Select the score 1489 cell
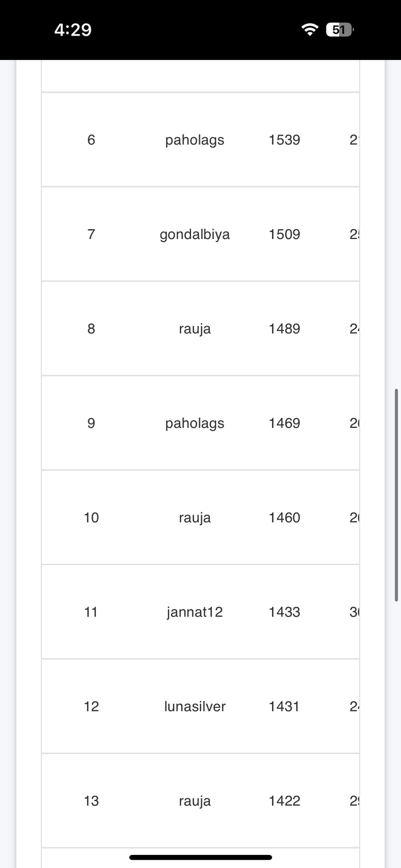The height and width of the screenshot is (868, 401). coord(284,329)
